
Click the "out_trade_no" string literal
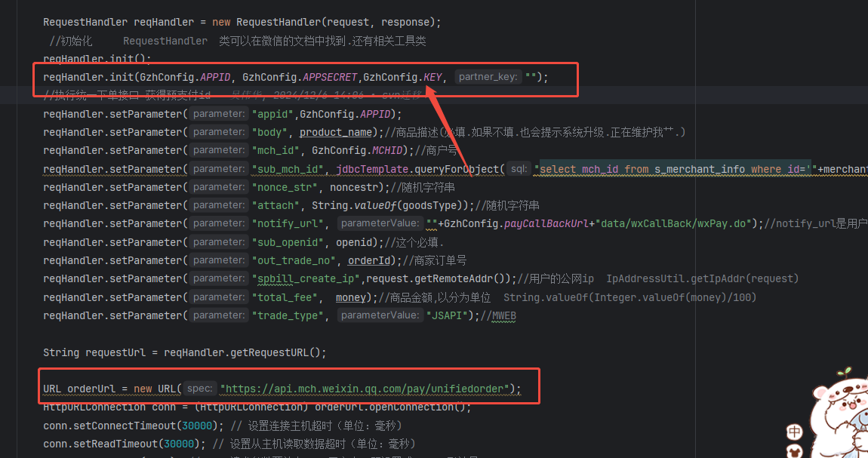[294, 260]
